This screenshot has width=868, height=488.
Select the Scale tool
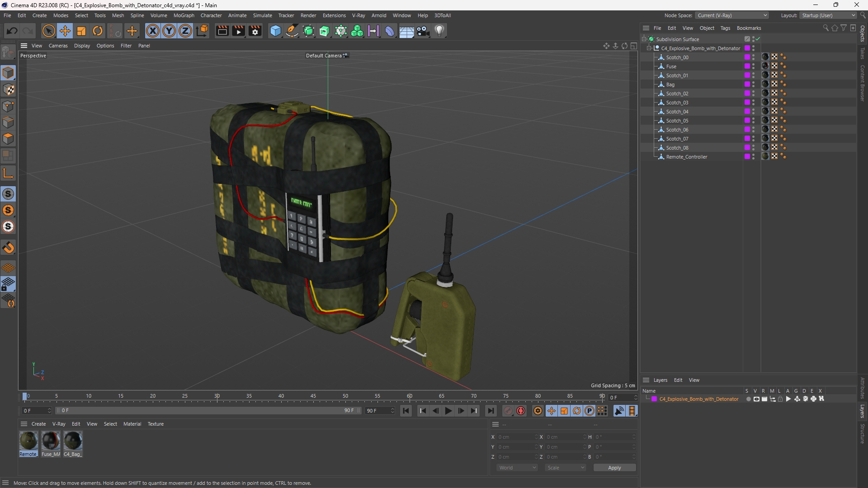(x=81, y=31)
